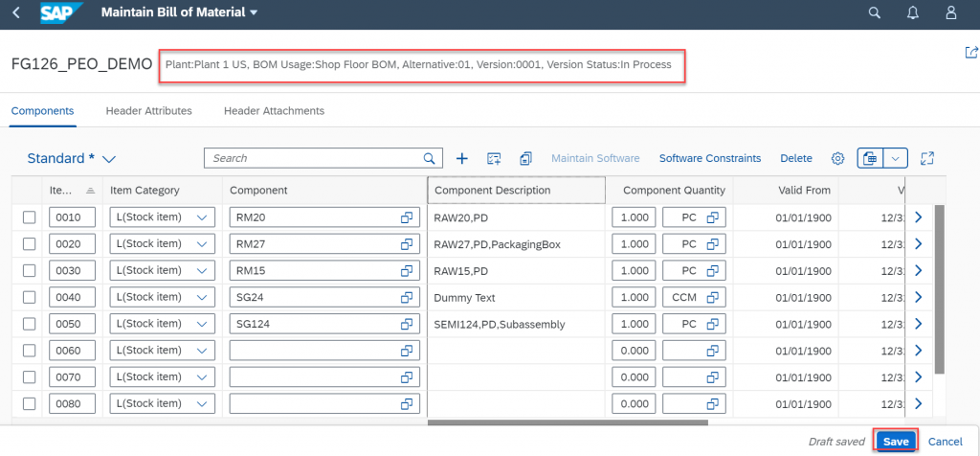Open component value help in item 0060 row
This screenshot has width=980, height=456.
pos(407,351)
